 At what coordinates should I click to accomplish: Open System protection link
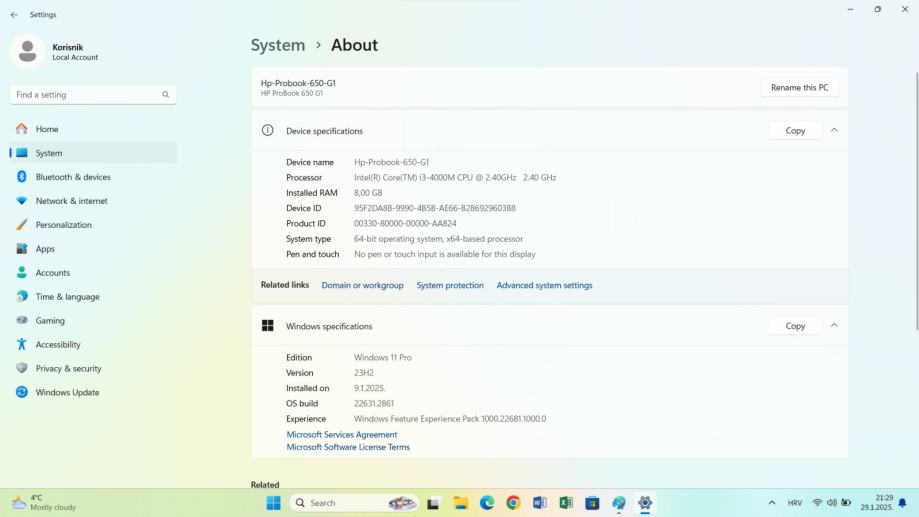(450, 285)
